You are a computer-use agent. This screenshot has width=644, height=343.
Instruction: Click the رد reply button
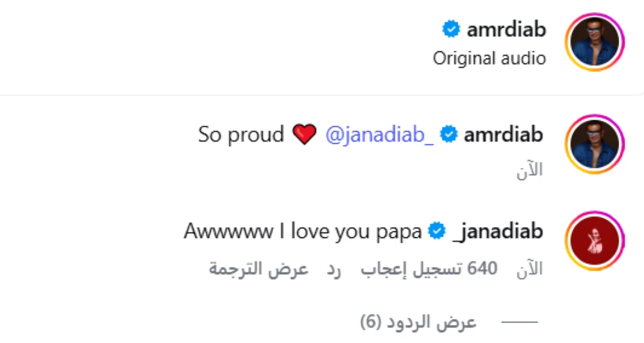coord(333,269)
